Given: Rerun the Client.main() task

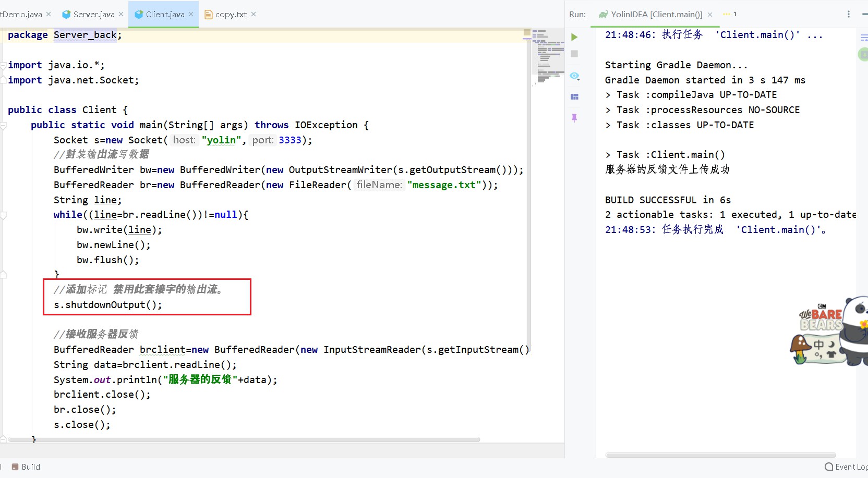Looking at the screenshot, I should (x=574, y=37).
